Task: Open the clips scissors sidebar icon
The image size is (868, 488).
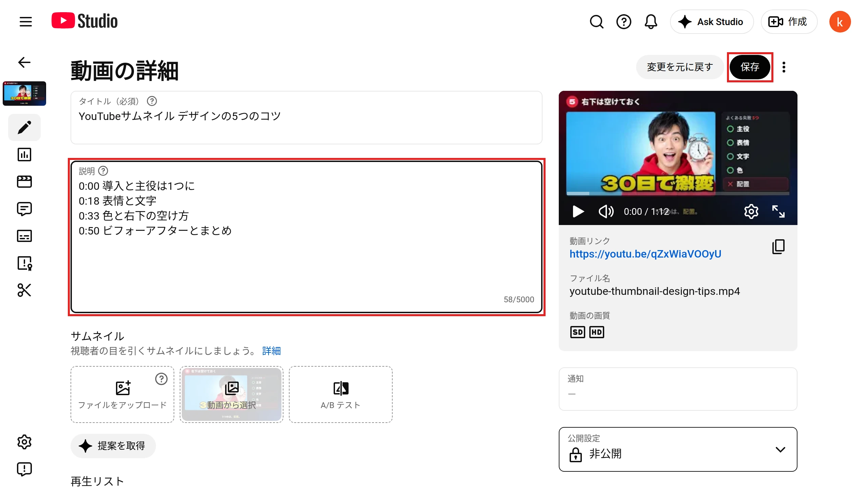Action: point(24,290)
